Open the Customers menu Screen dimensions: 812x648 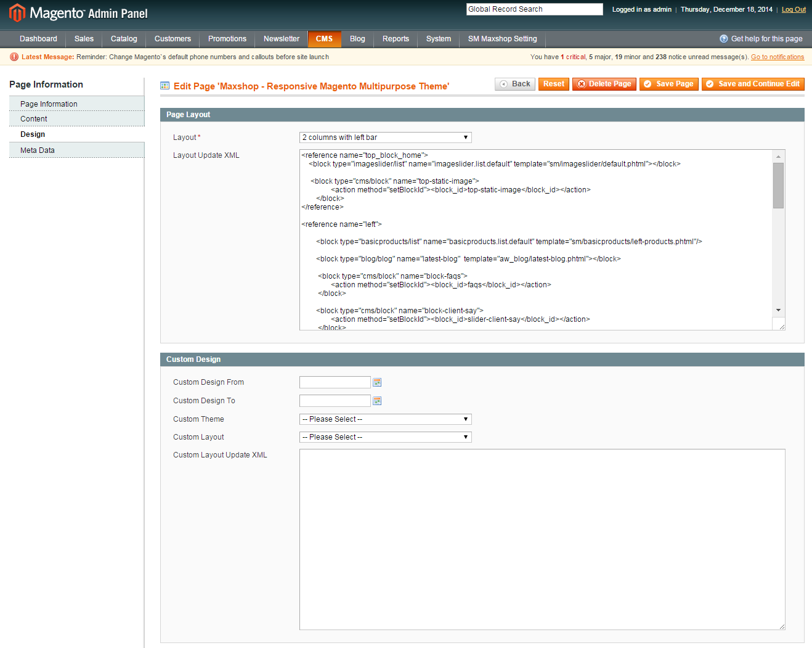point(173,39)
